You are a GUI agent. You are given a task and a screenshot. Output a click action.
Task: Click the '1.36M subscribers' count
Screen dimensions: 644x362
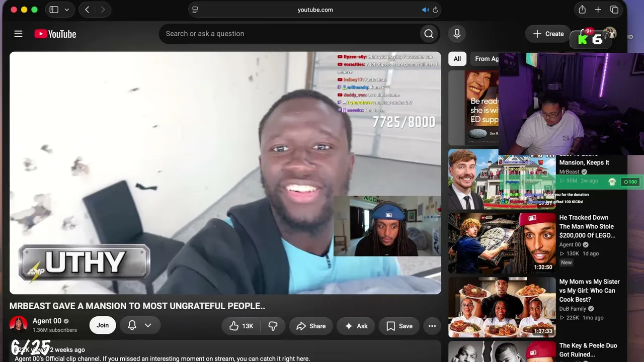point(55,330)
